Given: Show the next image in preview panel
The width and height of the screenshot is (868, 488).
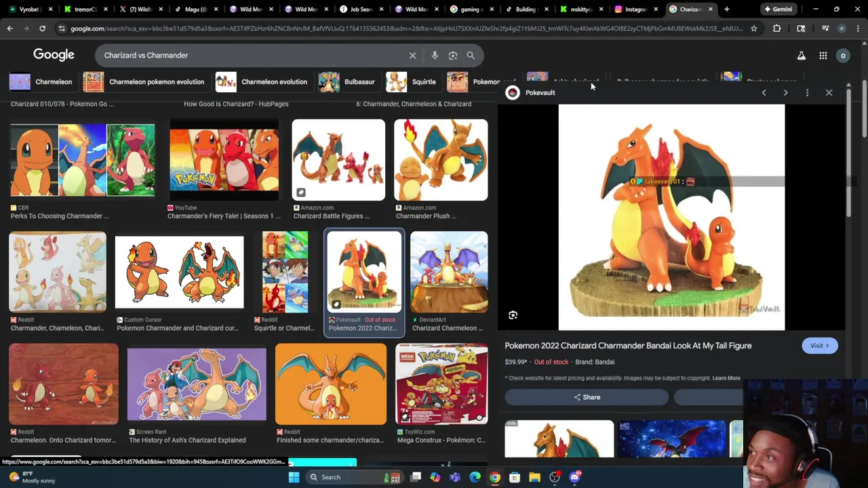Looking at the screenshot, I should [785, 93].
